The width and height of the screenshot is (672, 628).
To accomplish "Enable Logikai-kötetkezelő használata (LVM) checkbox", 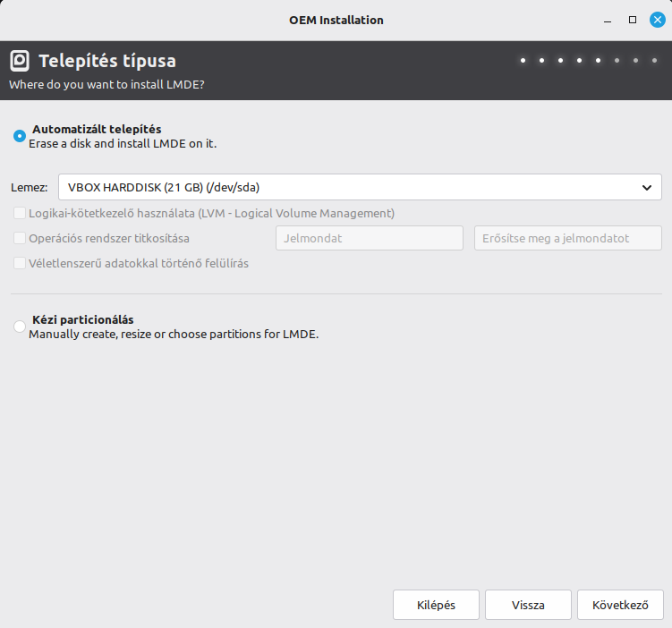I will 20,214.
